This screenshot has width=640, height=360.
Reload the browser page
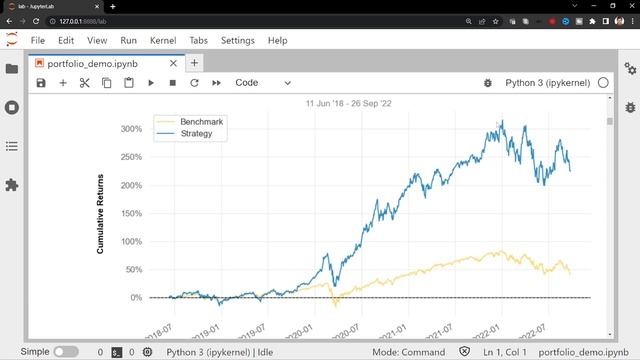(36, 21)
